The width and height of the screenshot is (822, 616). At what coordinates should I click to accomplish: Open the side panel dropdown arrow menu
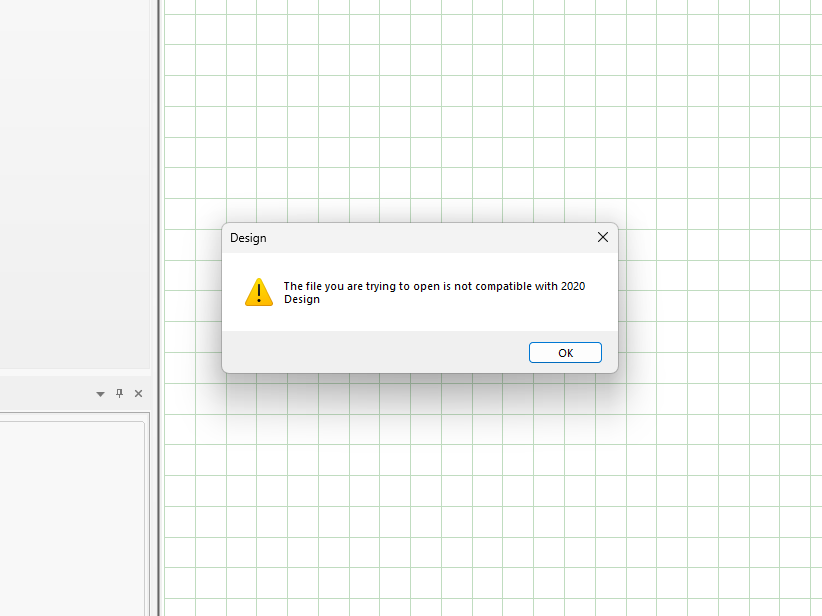100,394
